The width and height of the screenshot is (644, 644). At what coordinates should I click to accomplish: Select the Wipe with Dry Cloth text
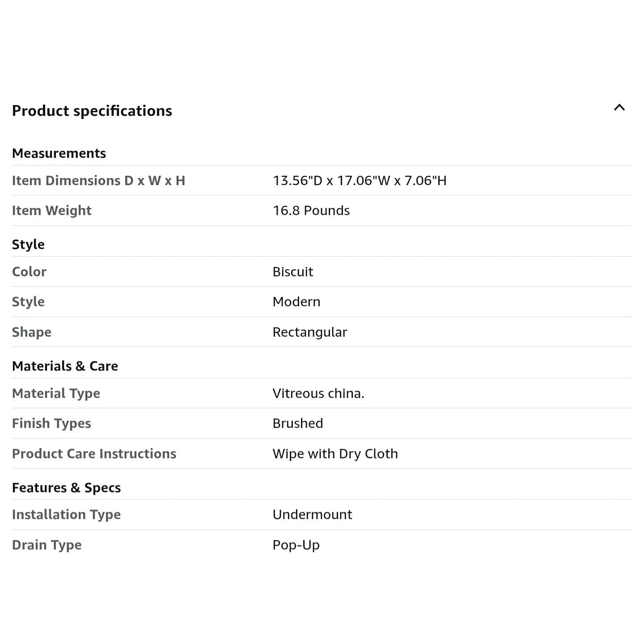(335, 454)
